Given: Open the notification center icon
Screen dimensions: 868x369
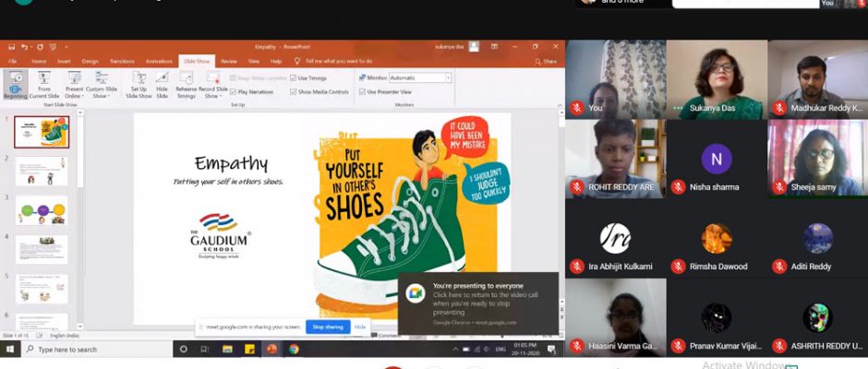Looking at the screenshot, I should pos(551,349).
